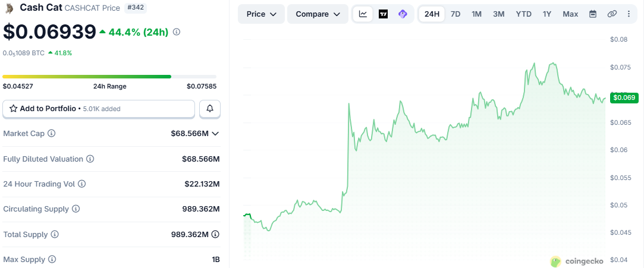Select the 3M time range tab
Image resolution: width=644 pixels, height=268 pixels.
(x=498, y=14)
